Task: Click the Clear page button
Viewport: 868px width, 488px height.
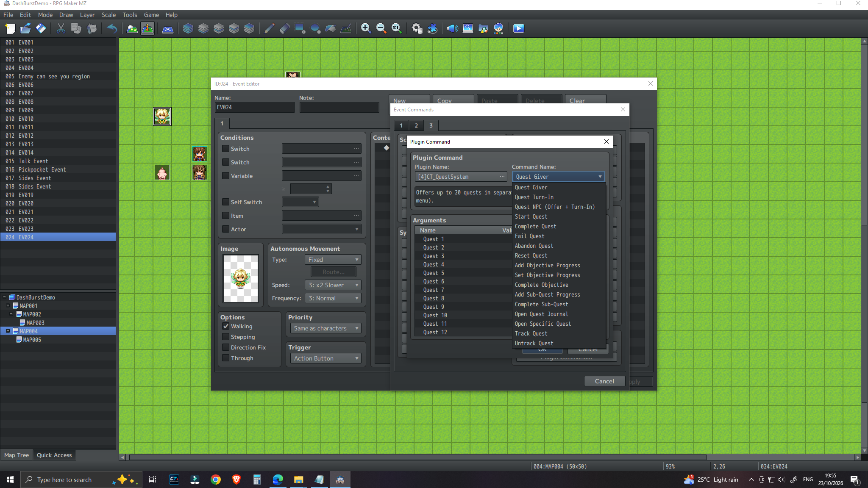Action: [x=585, y=100]
